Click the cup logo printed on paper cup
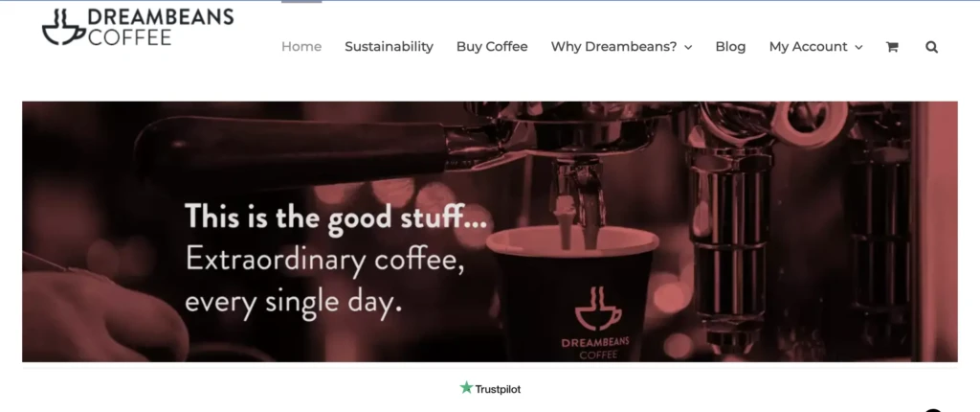 tap(598, 309)
